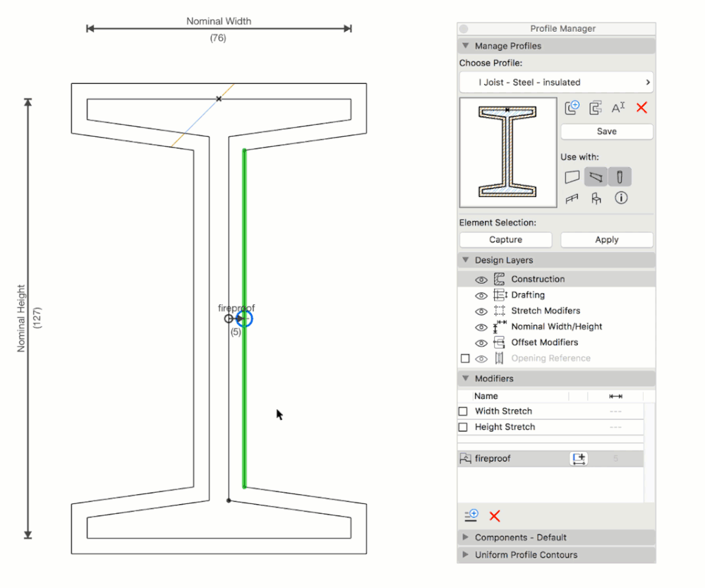This screenshot has width=705, height=588.
Task: Hide the Offset Modifiers layer
Action: (x=481, y=343)
